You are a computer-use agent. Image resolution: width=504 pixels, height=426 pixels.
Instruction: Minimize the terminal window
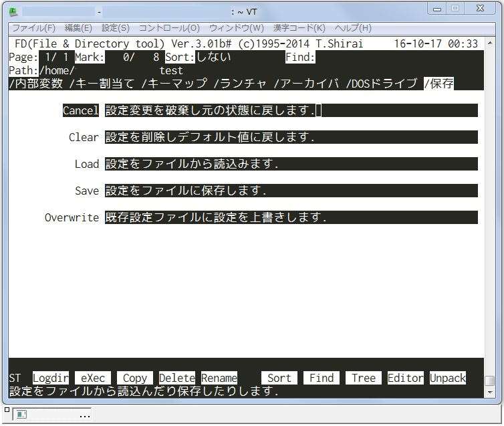(x=436, y=9)
